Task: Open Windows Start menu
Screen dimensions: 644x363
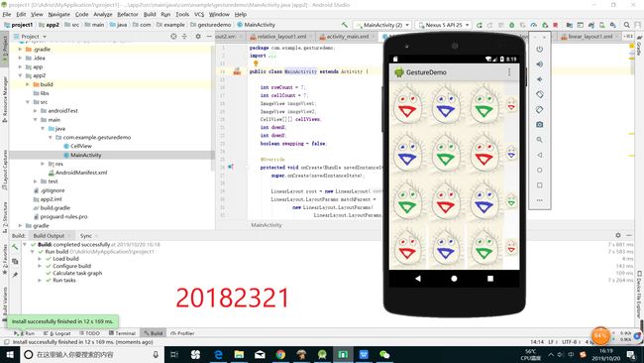Action: coord(10,354)
